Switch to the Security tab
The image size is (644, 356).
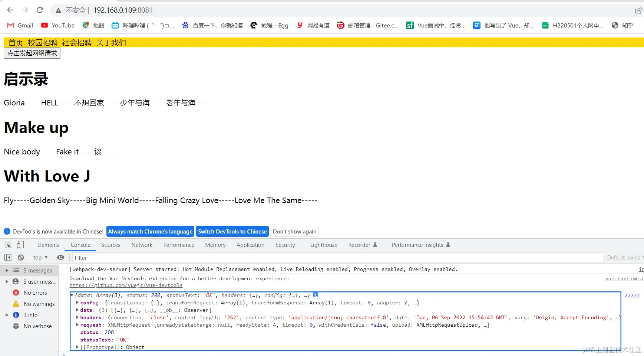pos(285,245)
